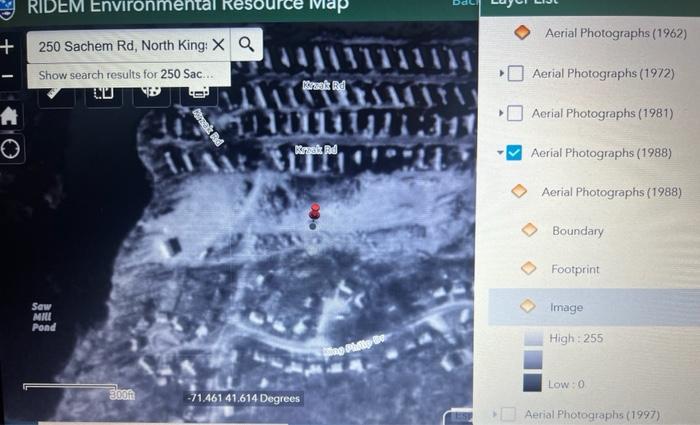The height and width of the screenshot is (425, 700).
Task: Click the Aerial Photographs (1962) label
Action: [616, 33]
